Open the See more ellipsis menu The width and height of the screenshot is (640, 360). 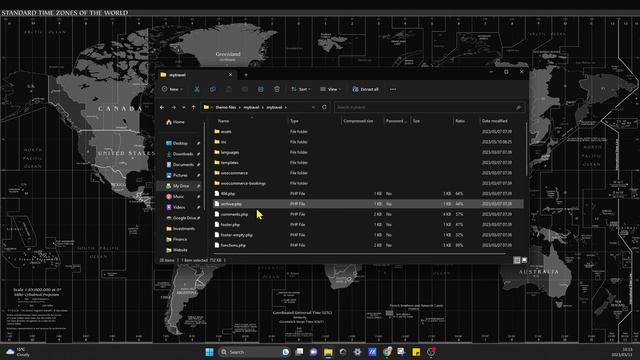[393, 89]
